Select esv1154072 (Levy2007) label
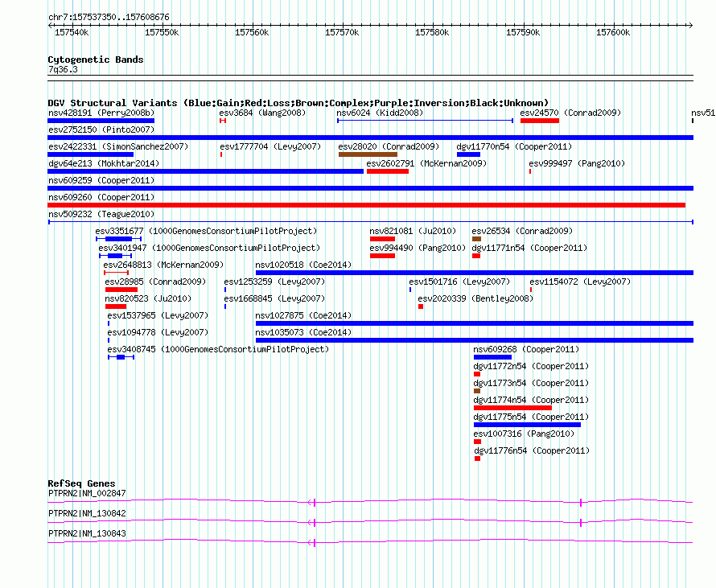The image size is (716, 588). (x=580, y=282)
